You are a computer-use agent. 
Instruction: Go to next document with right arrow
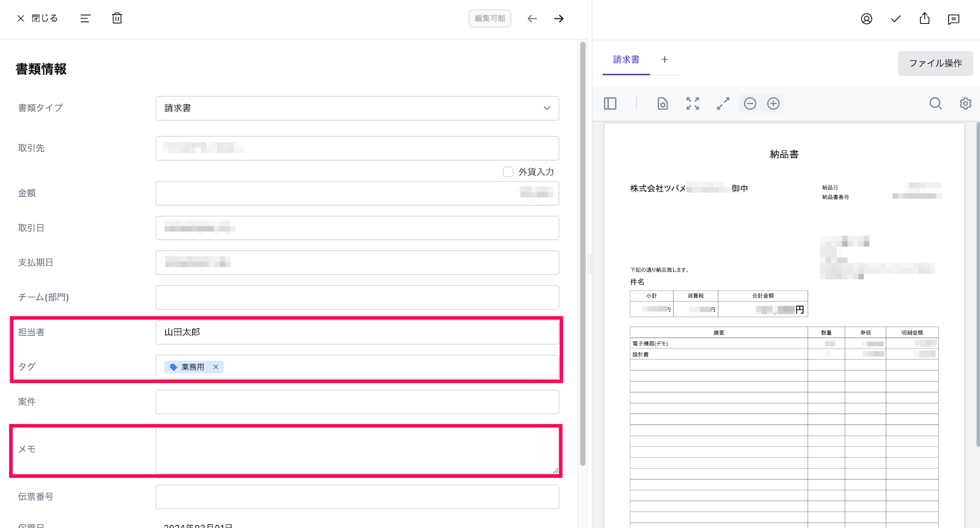[559, 18]
